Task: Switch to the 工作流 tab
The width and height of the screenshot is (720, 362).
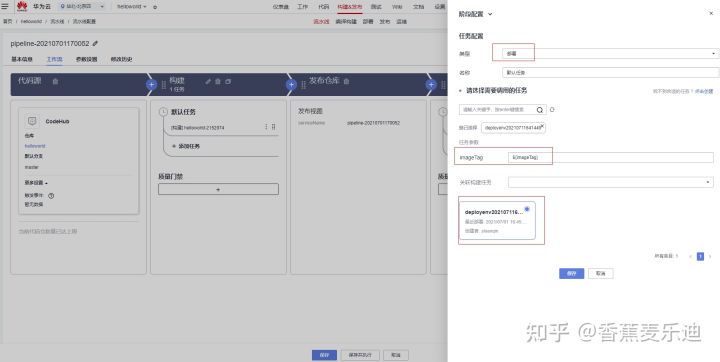Action: [55, 59]
